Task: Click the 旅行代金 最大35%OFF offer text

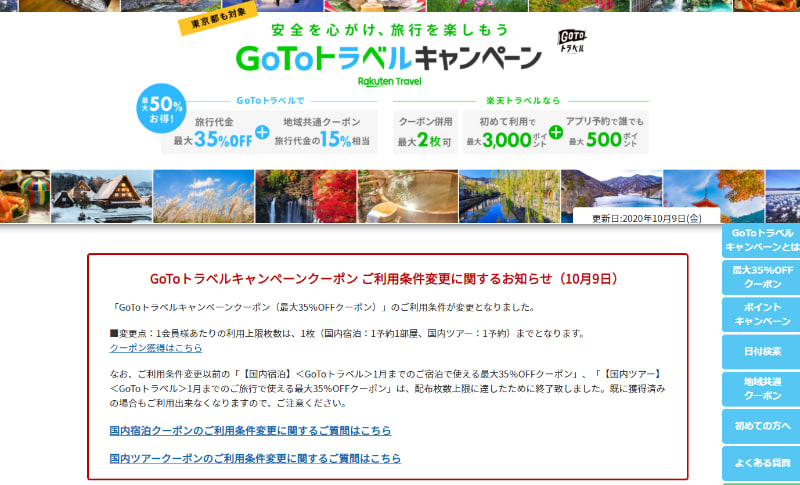Action: point(213,133)
